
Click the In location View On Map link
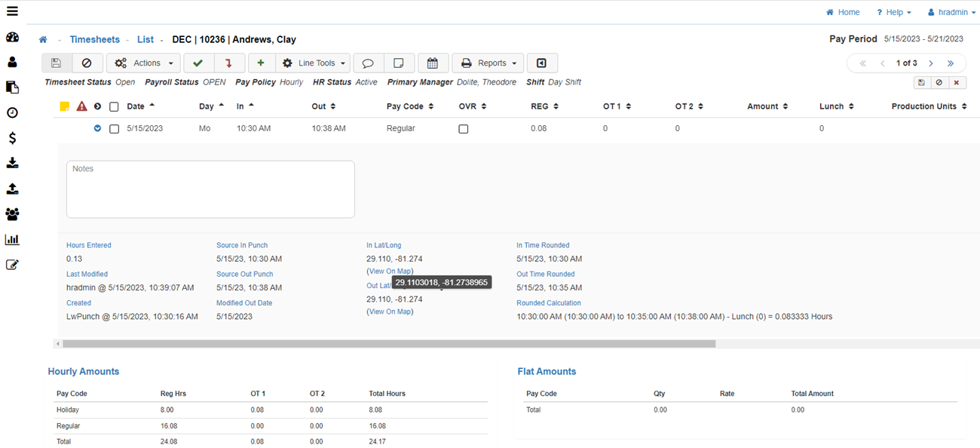(x=390, y=271)
